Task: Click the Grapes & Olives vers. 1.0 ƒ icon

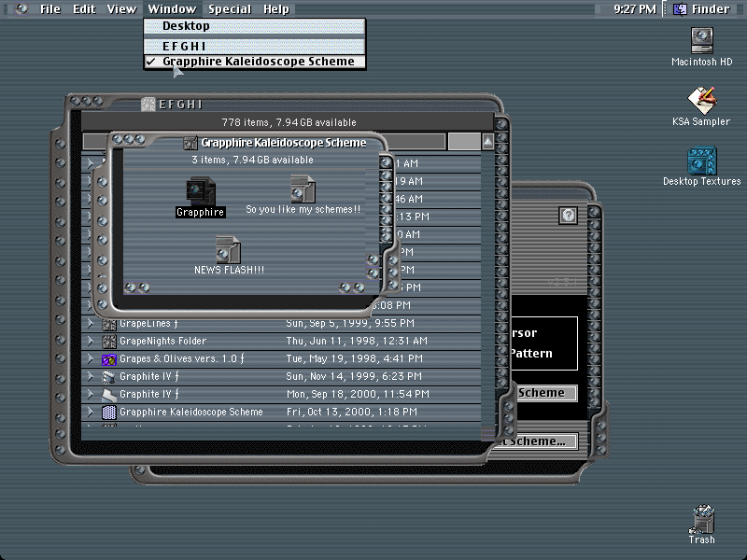Action: (x=109, y=359)
